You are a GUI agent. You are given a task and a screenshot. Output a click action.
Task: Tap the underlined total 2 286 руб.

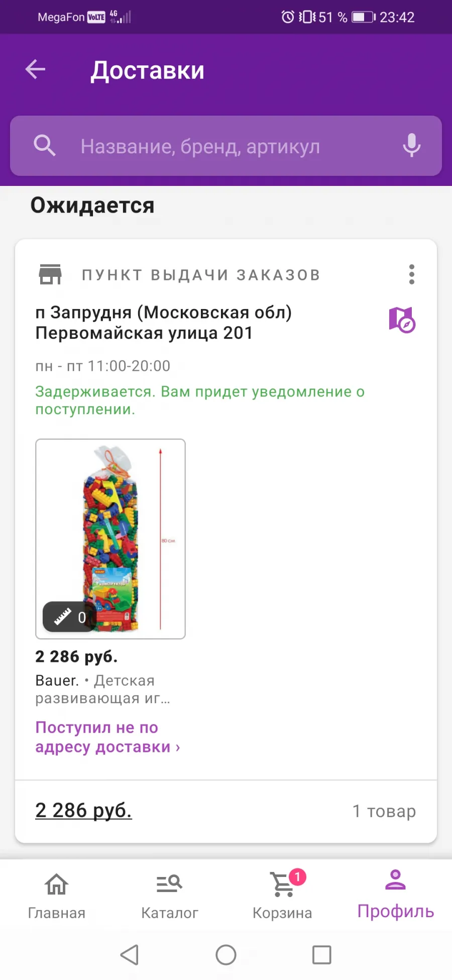pyautogui.click(x=83, y=810)
